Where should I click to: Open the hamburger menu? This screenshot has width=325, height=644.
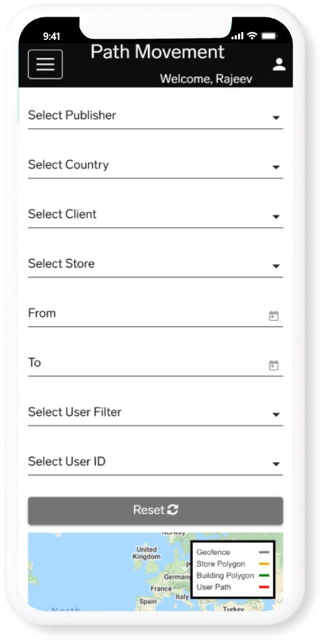pos(45,64)
